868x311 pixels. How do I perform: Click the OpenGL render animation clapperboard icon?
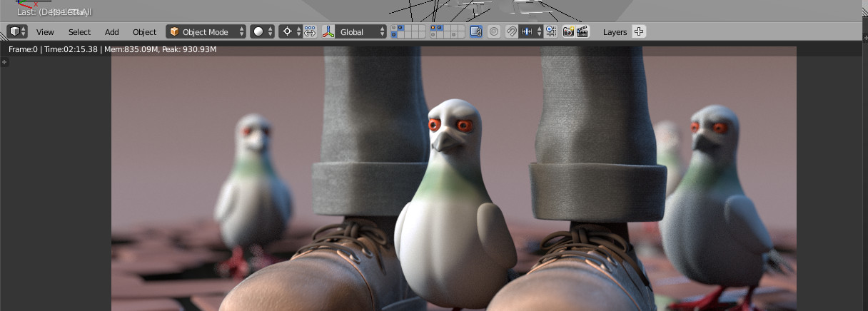[x=582, y=32]
